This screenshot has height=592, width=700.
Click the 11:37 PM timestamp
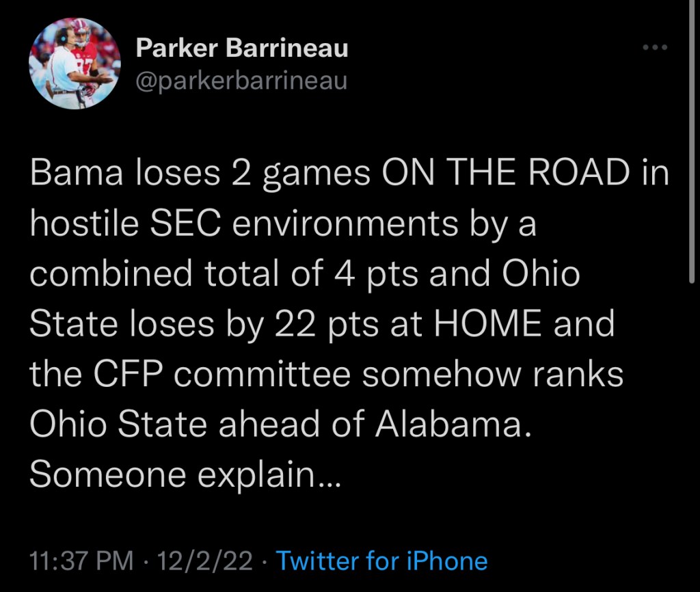[82, 561]
